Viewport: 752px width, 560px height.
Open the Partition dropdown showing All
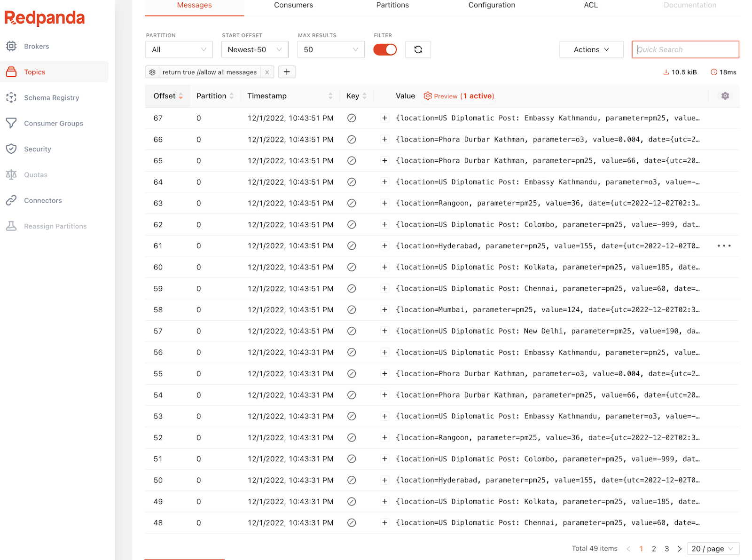pos(179,49)
